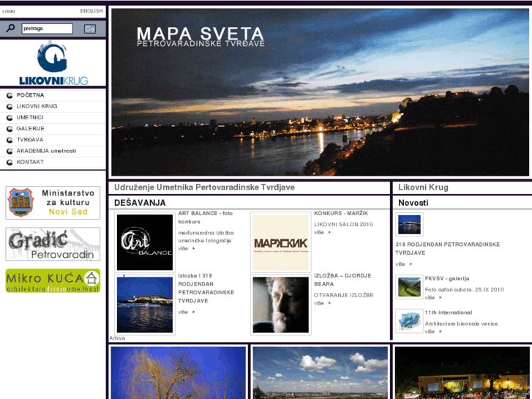Focus the pretraga search field
Viewport: 532px width, 399px height.
click(47, 29)
